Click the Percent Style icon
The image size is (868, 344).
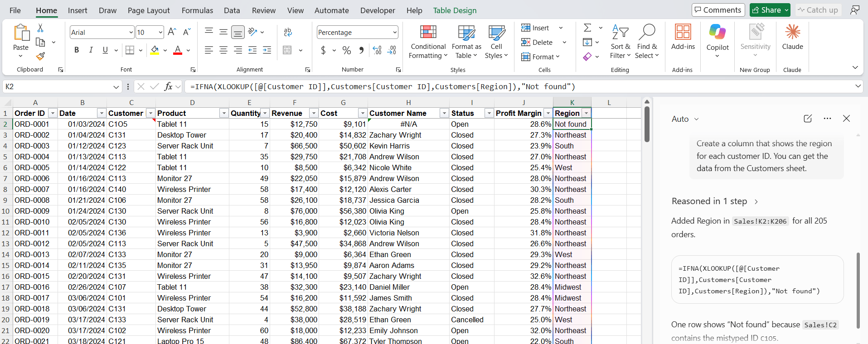347,50
